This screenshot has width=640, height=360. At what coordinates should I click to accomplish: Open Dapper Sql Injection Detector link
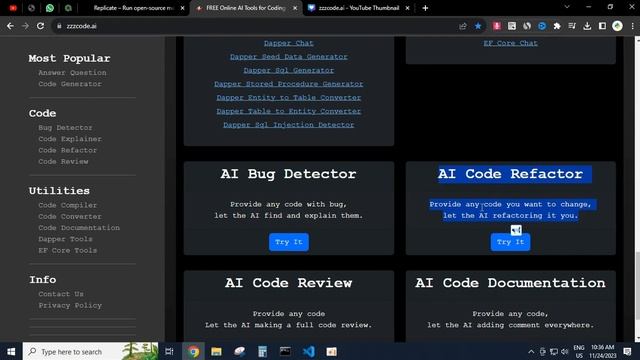tap(289, 125)
